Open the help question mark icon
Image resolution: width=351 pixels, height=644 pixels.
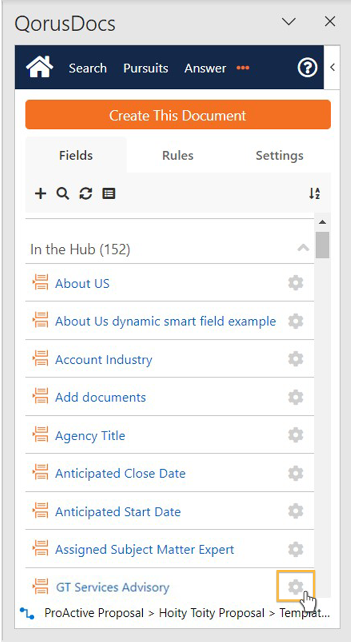pos(307,68)
